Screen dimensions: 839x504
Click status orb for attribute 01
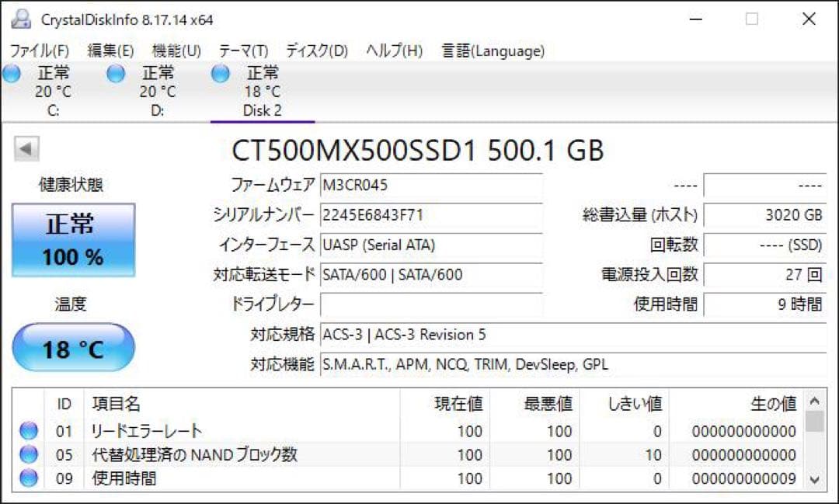[x=29, y=430]
